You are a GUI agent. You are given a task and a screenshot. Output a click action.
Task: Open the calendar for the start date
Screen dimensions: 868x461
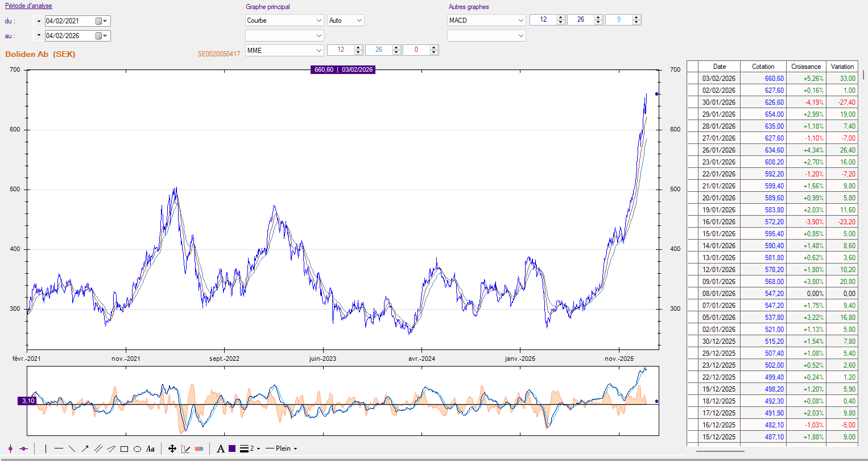101,21
